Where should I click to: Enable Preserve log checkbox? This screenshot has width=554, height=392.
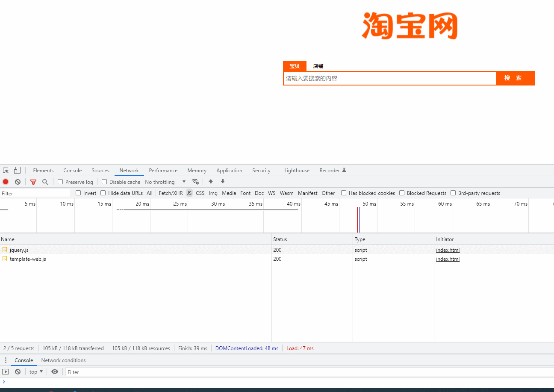60,182
